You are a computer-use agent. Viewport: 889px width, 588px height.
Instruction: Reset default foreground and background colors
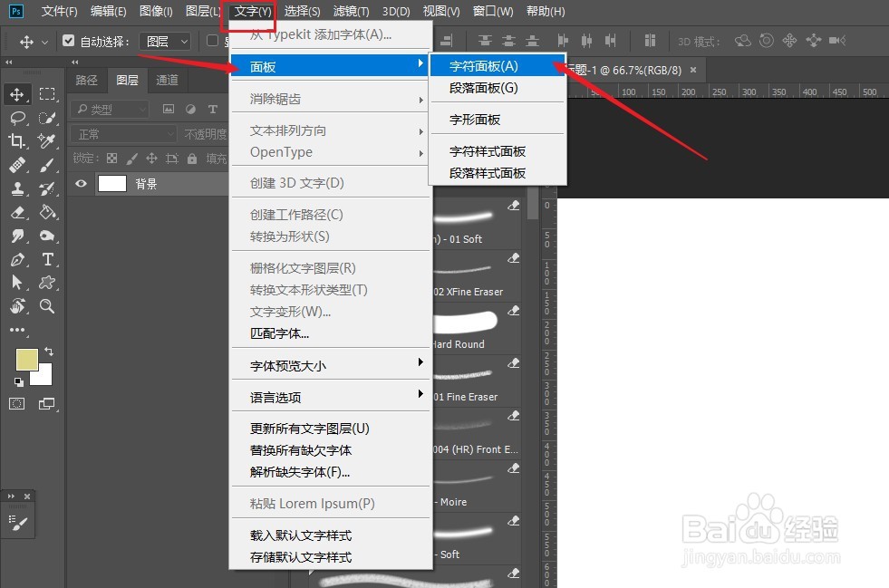pos(19,382)
